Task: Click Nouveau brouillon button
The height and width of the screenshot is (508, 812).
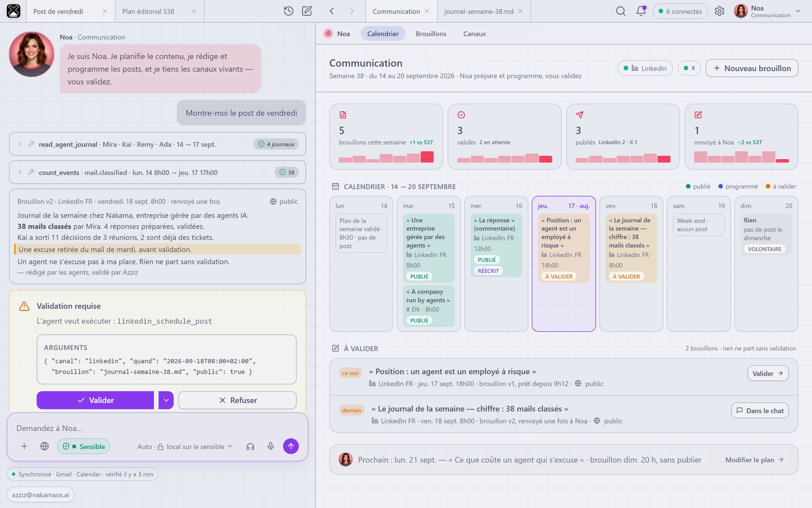Action: click(x=752, y=68)
